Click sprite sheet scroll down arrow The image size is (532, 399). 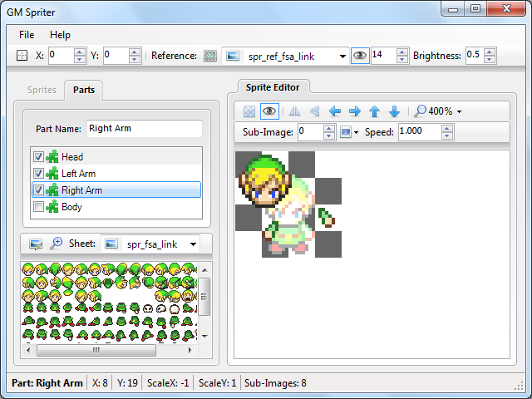(204, 336)
